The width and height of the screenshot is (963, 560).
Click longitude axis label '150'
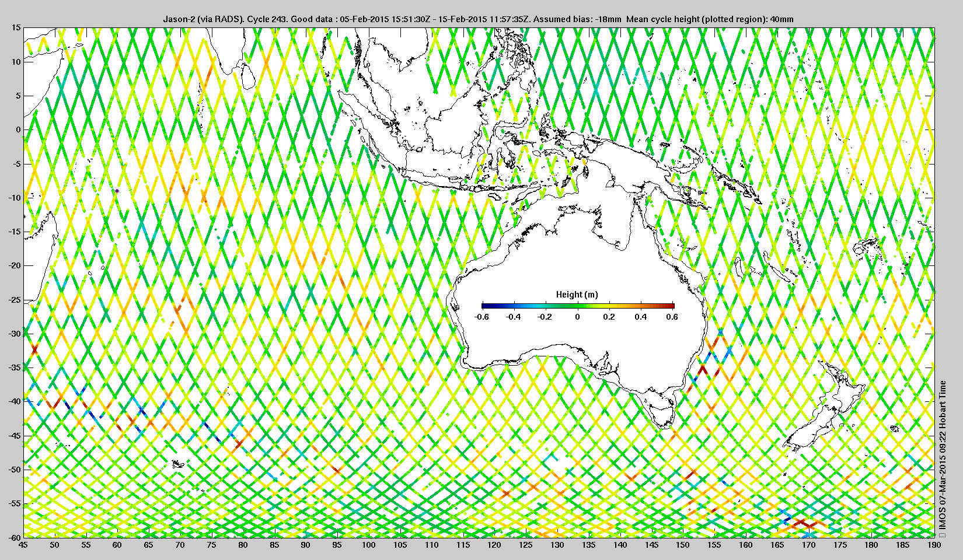(x=683, y=545)
